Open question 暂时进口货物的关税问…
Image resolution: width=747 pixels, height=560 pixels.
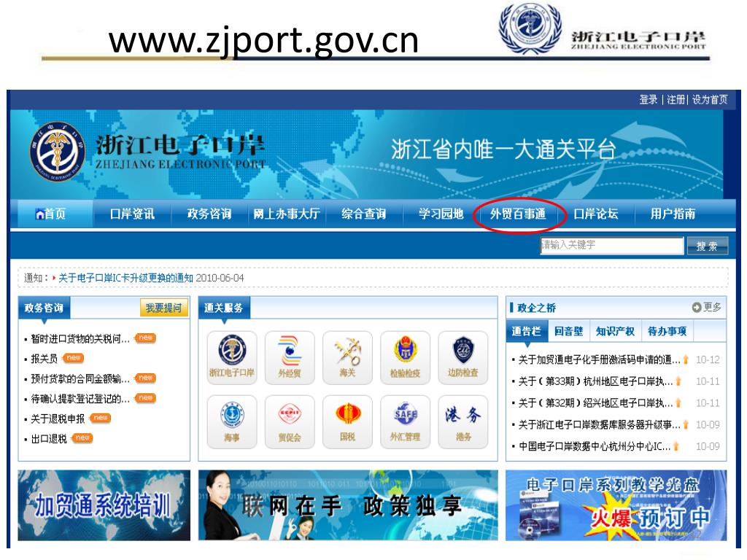(x=80, y=338)
